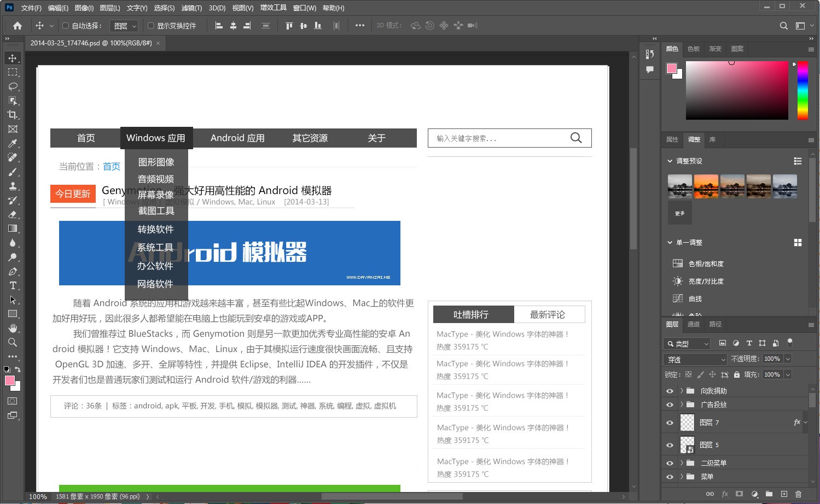Select the Move tool
Viewport: 820px width, 504px height.
click(x=13, y=58)
